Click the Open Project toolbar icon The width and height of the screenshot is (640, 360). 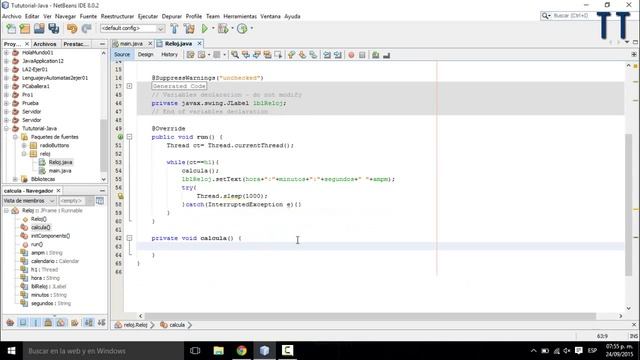[39, 29]
